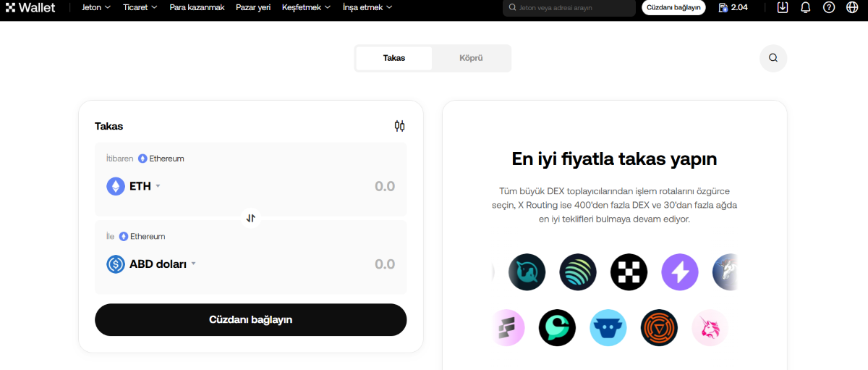
Task: Switch to the Takas tab
Action: click(x=394, y=58)
